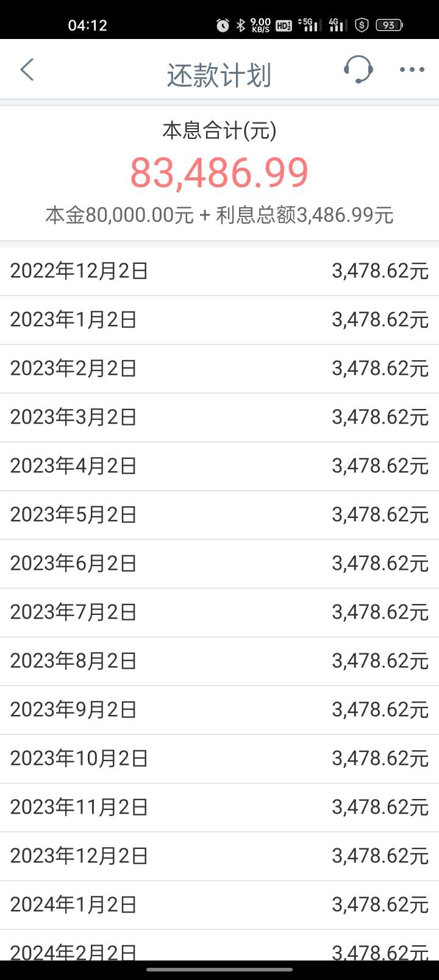Tap the principal and interest breakdown text
This screenshot has height=980, width=439.
[220, 215]
